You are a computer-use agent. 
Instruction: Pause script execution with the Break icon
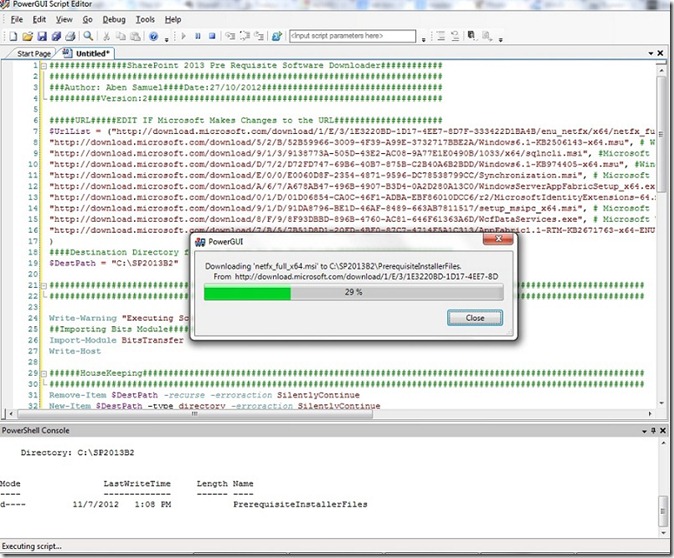click(198, 36)
